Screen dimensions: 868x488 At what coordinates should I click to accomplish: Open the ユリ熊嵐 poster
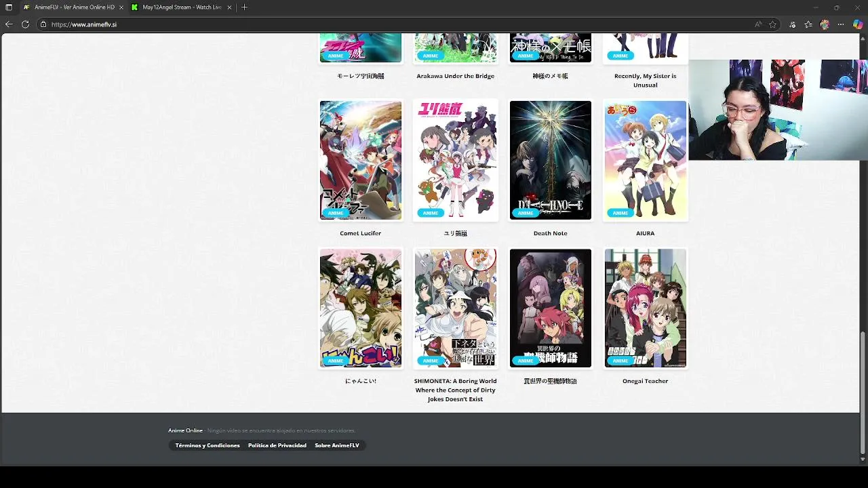coord(456,161)
